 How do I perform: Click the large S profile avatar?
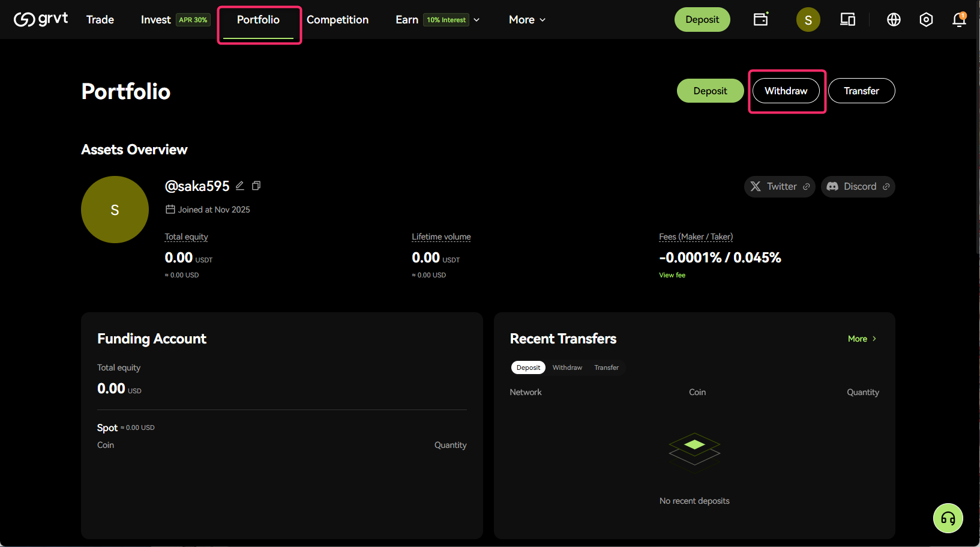(115, 210)
